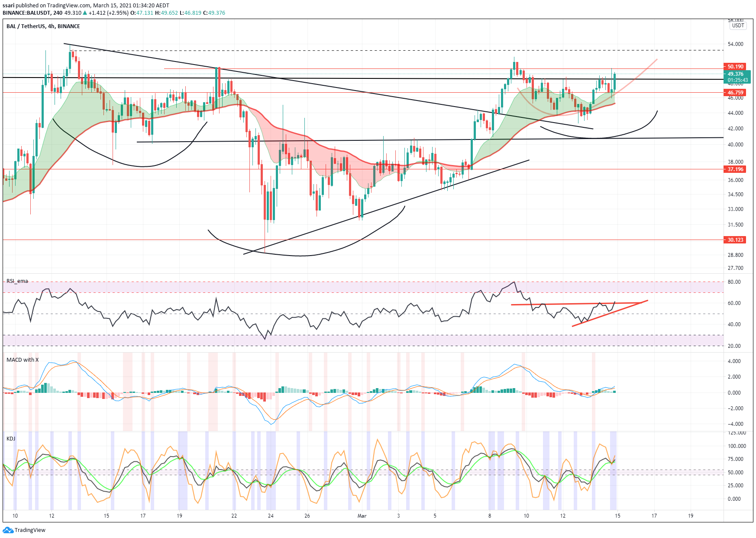Click the O:47.131 open value
The height and width of the screenshot is (538, 756).
pos(142,13)
